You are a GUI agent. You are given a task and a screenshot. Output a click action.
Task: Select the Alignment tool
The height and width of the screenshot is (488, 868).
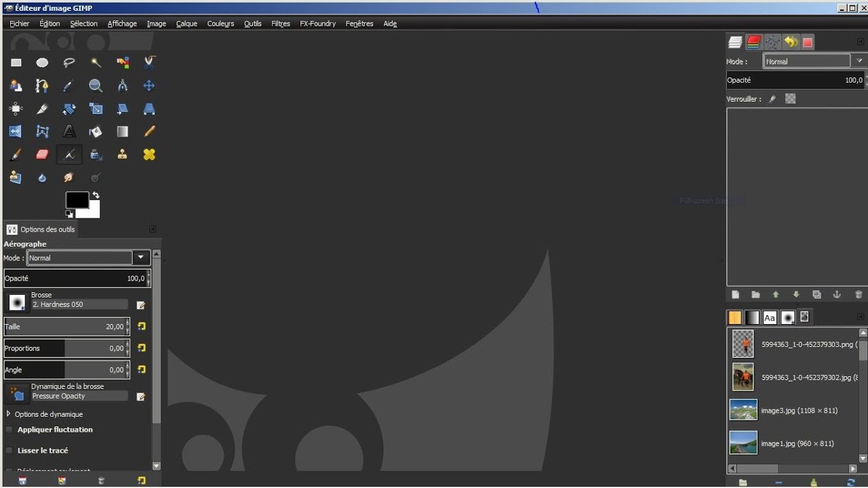[16, 108]
